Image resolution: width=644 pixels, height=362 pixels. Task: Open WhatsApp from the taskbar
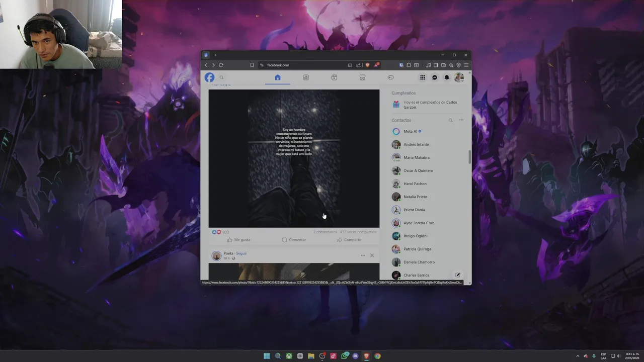[344, 356]
